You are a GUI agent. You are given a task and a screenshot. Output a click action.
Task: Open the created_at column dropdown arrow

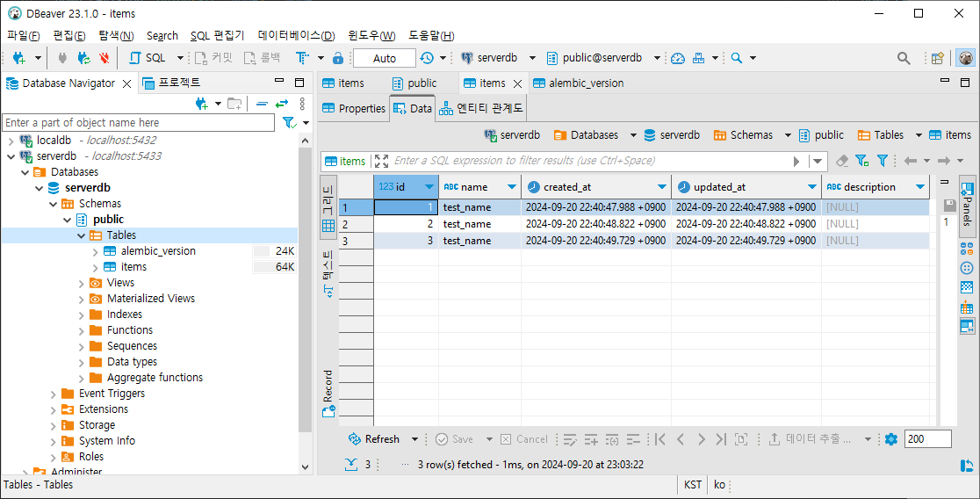click(662, 187)
